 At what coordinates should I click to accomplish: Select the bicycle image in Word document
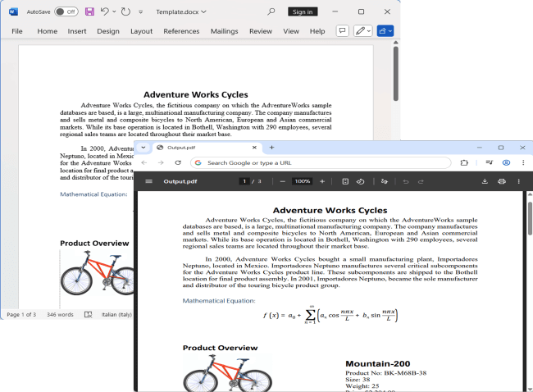[x=97, y=273]
